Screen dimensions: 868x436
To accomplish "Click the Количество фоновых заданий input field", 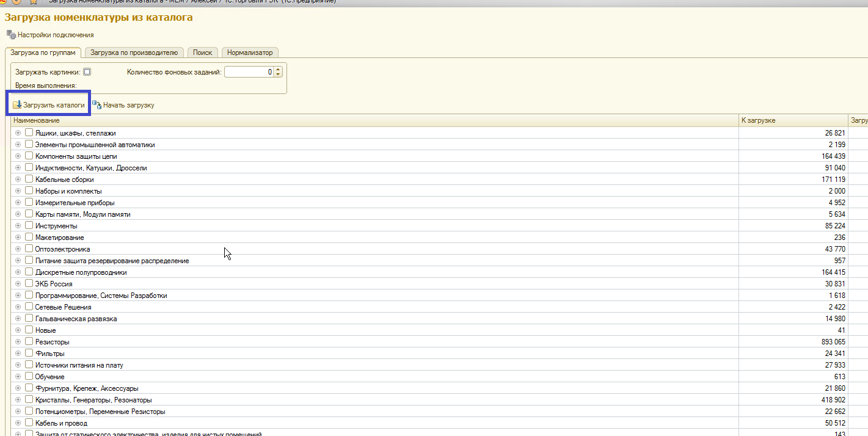I will point(249,72).
